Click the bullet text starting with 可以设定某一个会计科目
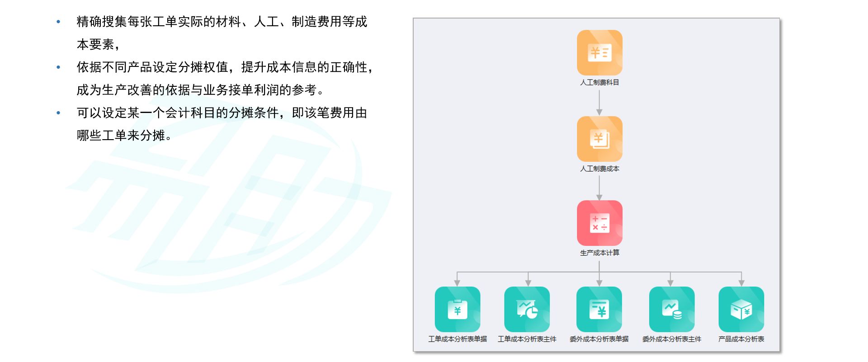This screenshot has height=362, width=868. [222, 113]
